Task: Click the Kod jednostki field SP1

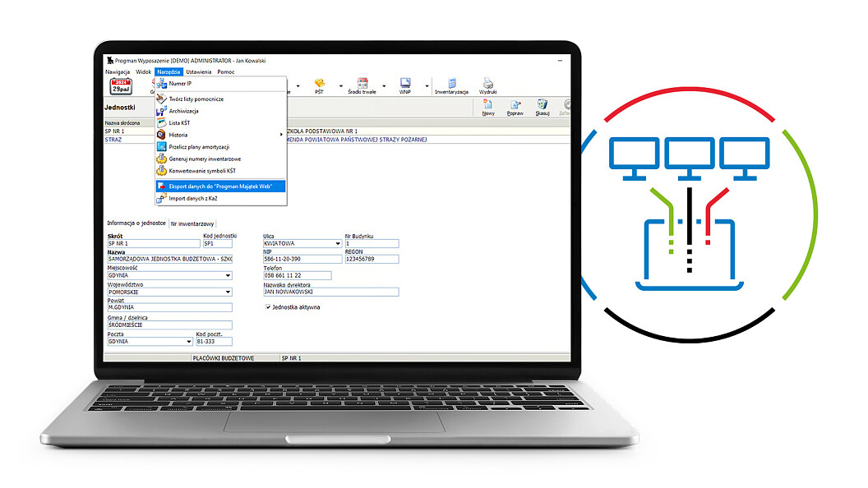Action: 218,243
